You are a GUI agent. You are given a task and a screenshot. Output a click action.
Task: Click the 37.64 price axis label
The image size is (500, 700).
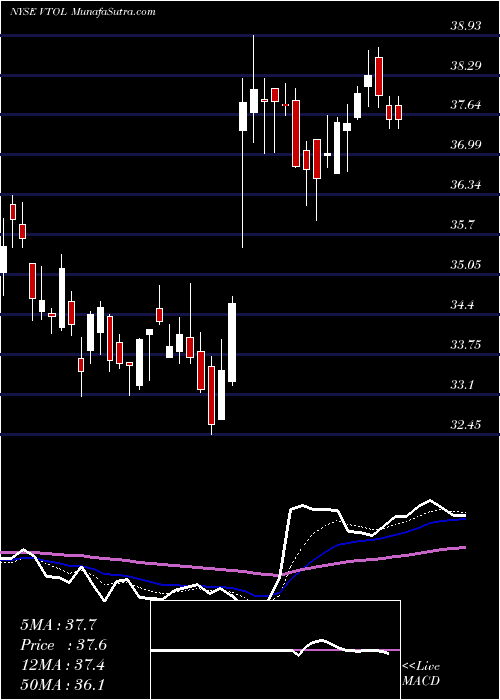466,105
